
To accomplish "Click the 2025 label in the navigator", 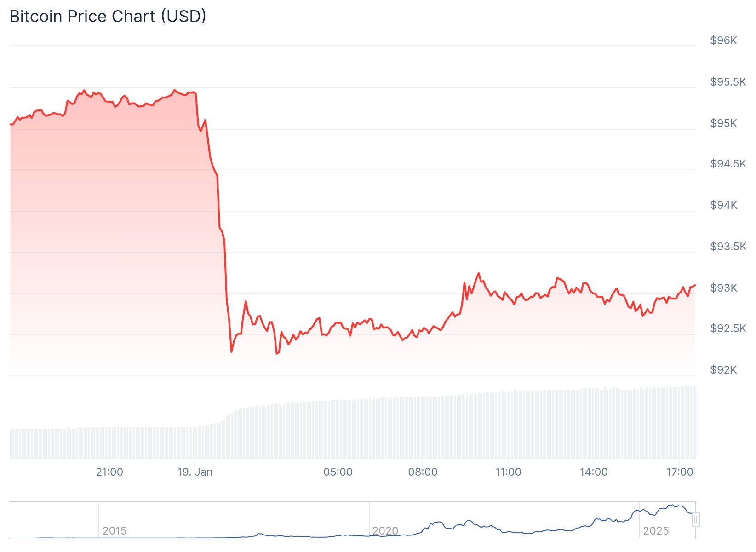I will click(656, 531).
